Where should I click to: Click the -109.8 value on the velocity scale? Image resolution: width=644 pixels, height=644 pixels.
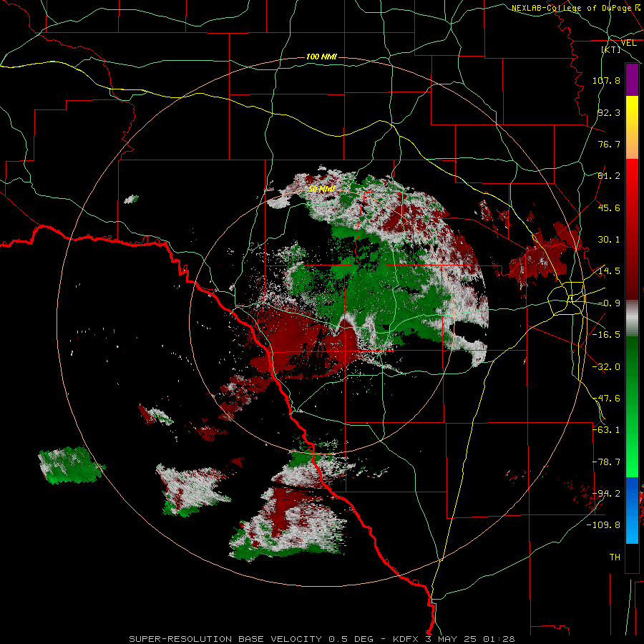pyautogui.click(x=603, y=525)
